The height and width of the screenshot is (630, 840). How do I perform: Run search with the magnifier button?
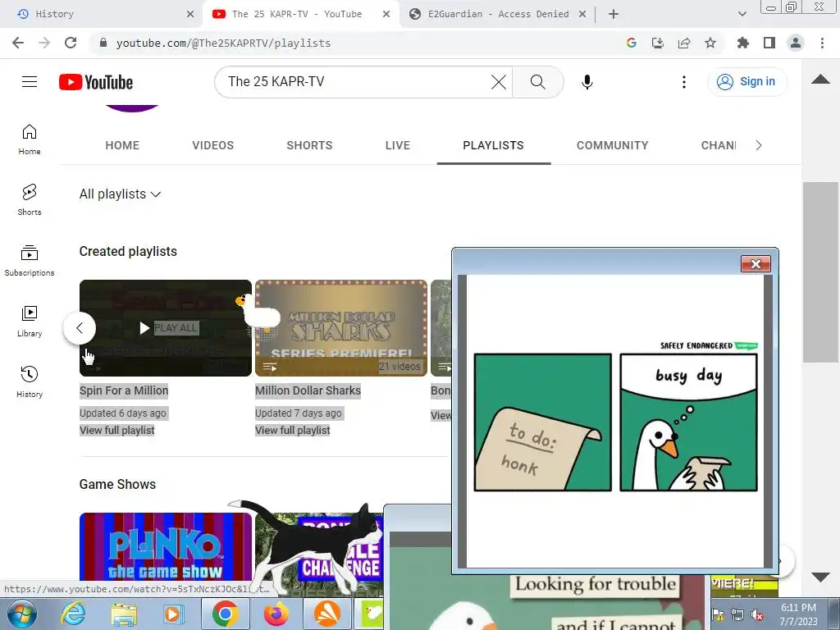click(537, 82)
